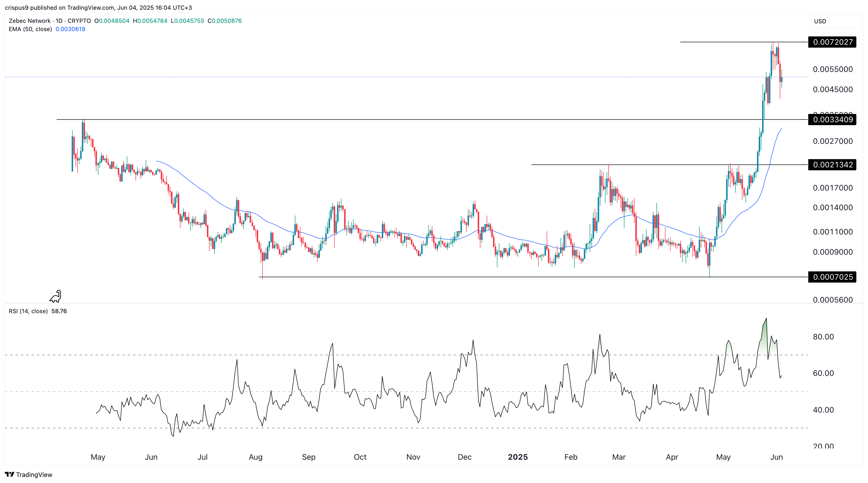The image size is (868, 483).
Task: Click the low price L0.0045755
Action: point(187,21)
